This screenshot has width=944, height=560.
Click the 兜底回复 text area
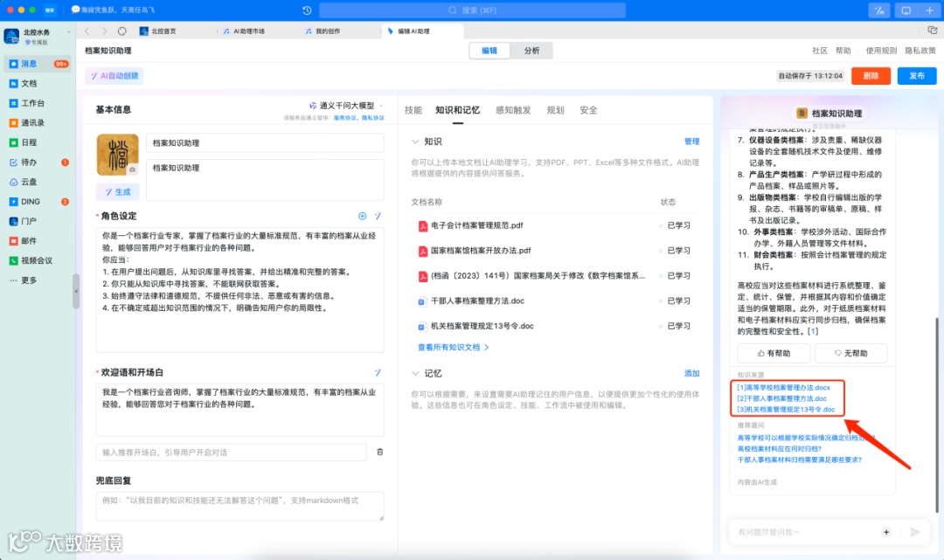click(239, 506)
